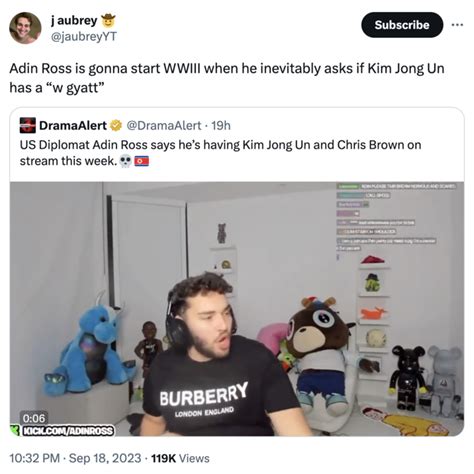Open the j aubrey display name
Screen dimensions: 474x474
tap(74, 21)
